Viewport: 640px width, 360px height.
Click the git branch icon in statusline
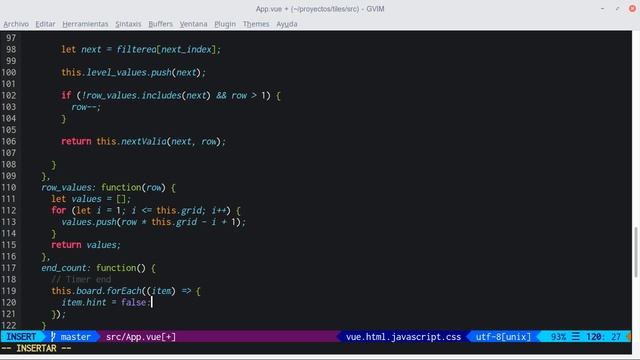coord(53,337)
